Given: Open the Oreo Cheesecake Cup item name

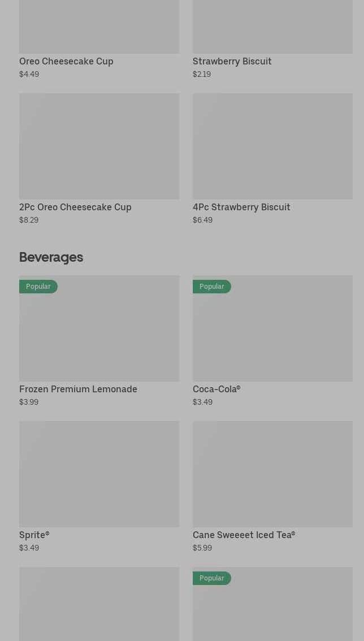Looking at the screenshot, I should tap(66, 61).
